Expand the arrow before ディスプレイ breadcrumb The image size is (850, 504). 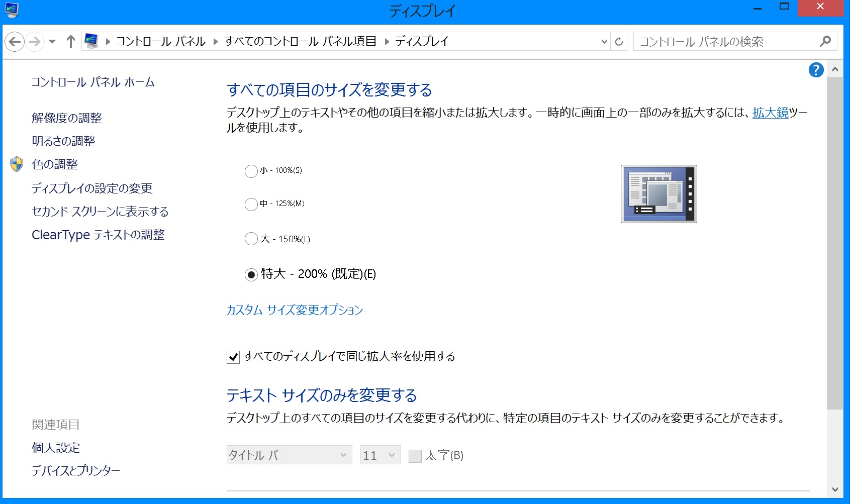[x=387, y=41]
